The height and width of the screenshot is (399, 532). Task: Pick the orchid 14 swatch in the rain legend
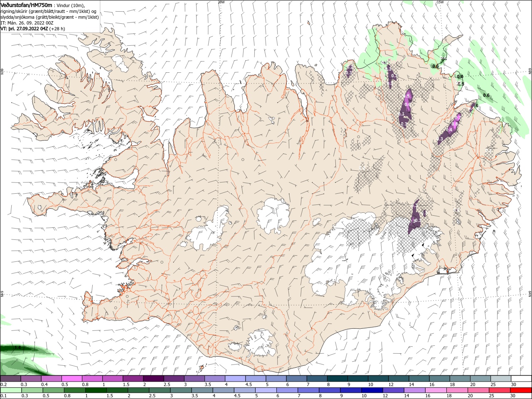(x=414, y=390)
